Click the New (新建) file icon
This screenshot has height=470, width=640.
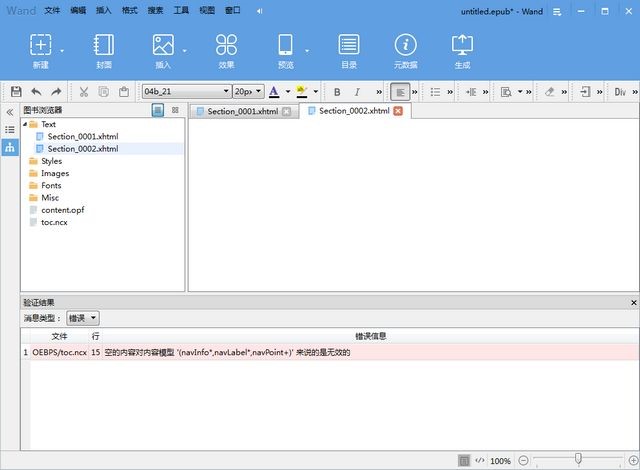40,45
